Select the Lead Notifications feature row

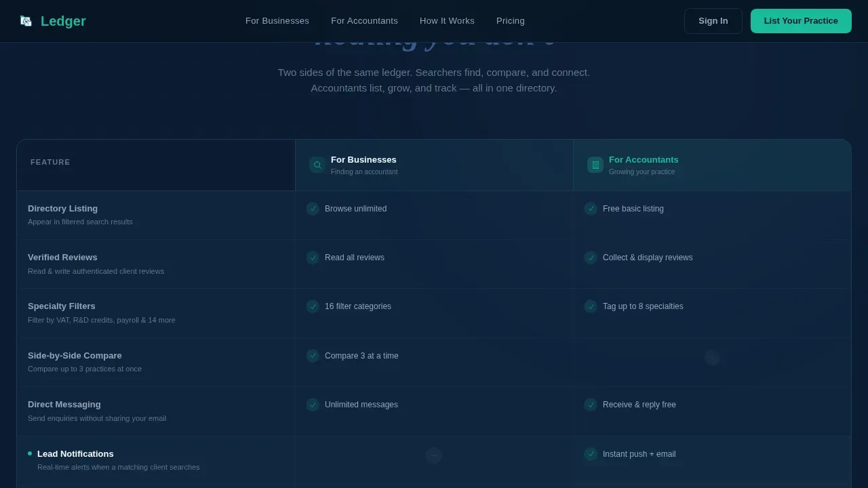click(x=434, y=460)
